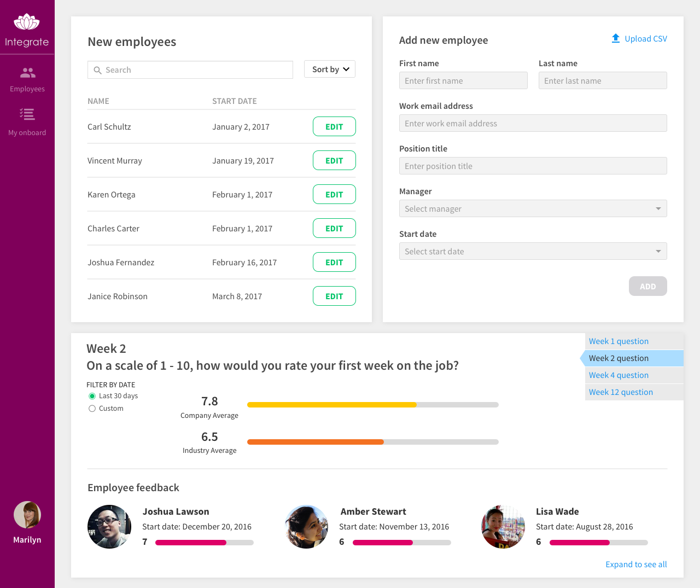This screenshot has width=700, height=588.
Task: Edit Janice Robinson's record
Action: click(334, 296)
